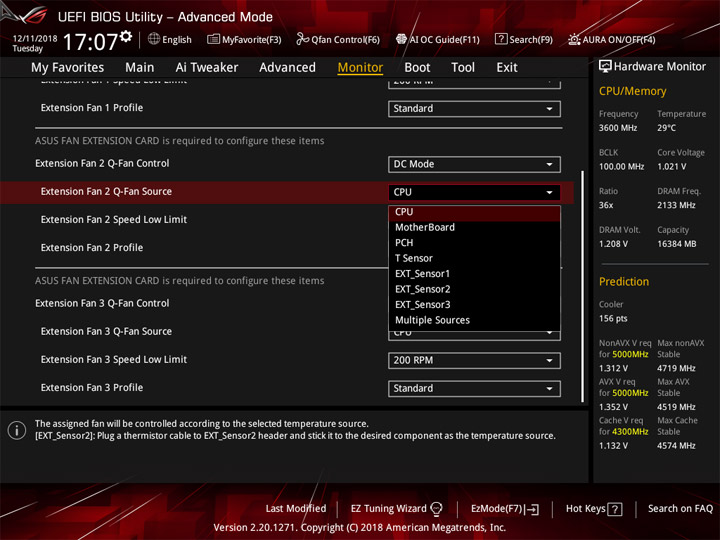This screenshot has width=720, height=540.
Task: Open Extension Fan 3 Speed Low Limit dropdown
Action: pyautogui.click(x=474, y=360)
